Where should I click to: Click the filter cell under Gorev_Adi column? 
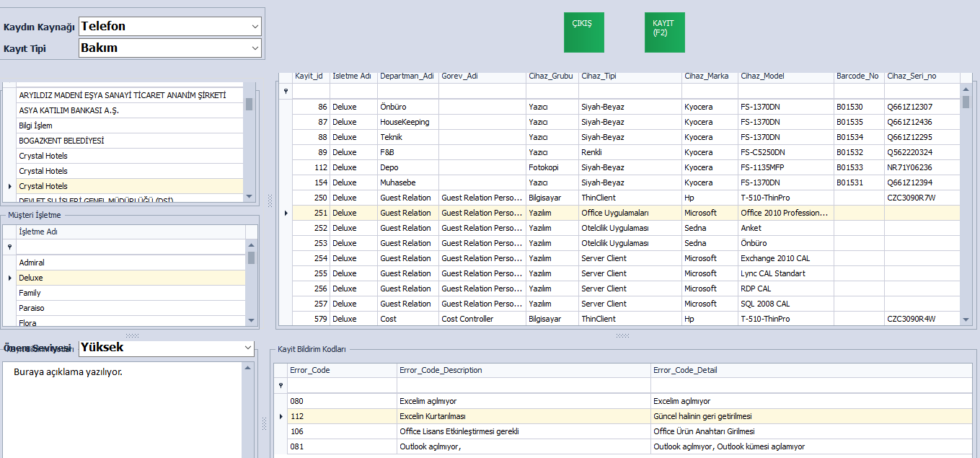(482, 92)
